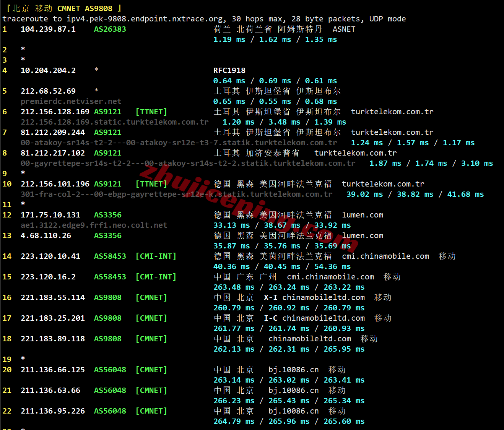This screenshot has height=430, width=504.
Task: Select hop 22 IP 211.136.95.226
Action: tap(53, 411)
